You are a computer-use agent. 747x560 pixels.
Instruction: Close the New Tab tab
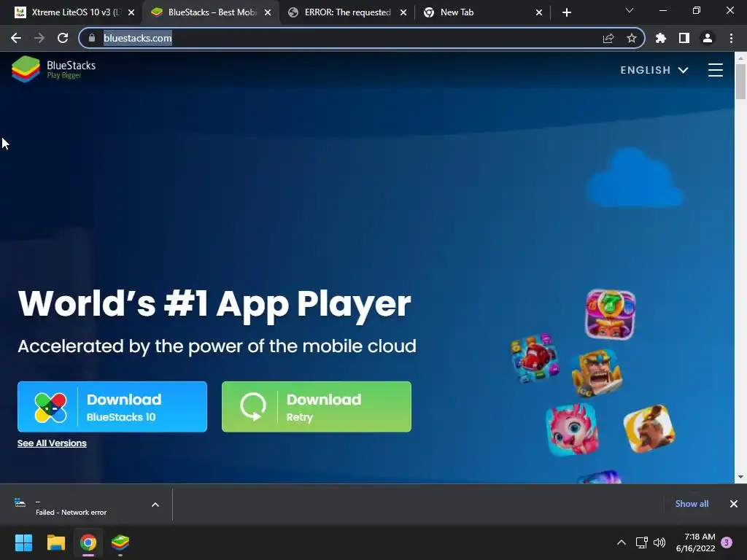[539, 12]
